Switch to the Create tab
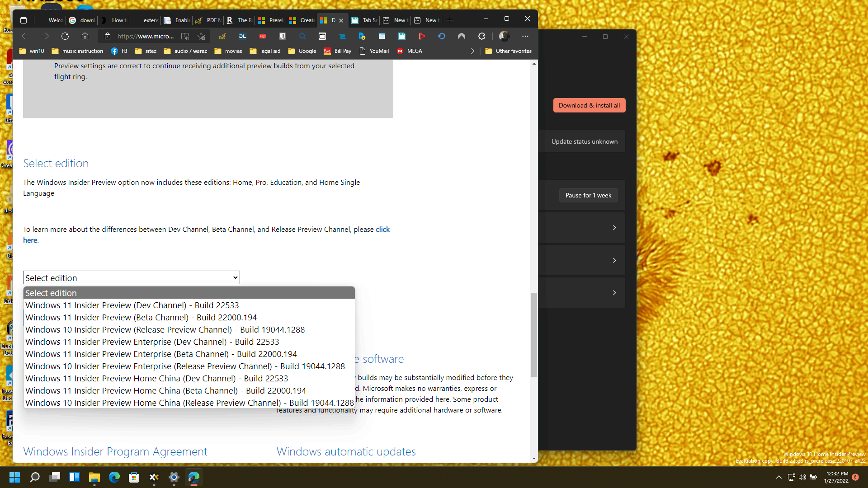Screen dimensions: 868x488 tap(302, 20)
